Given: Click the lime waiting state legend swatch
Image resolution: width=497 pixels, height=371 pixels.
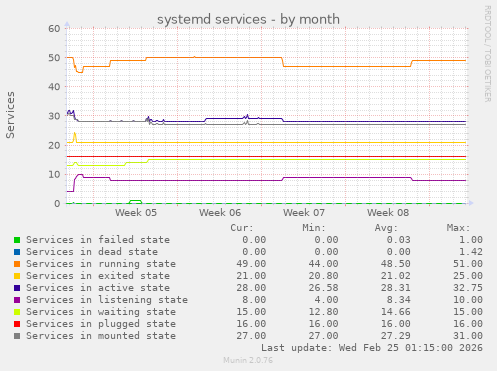Looking at the screenshot, I should click(x=17, y=312).
